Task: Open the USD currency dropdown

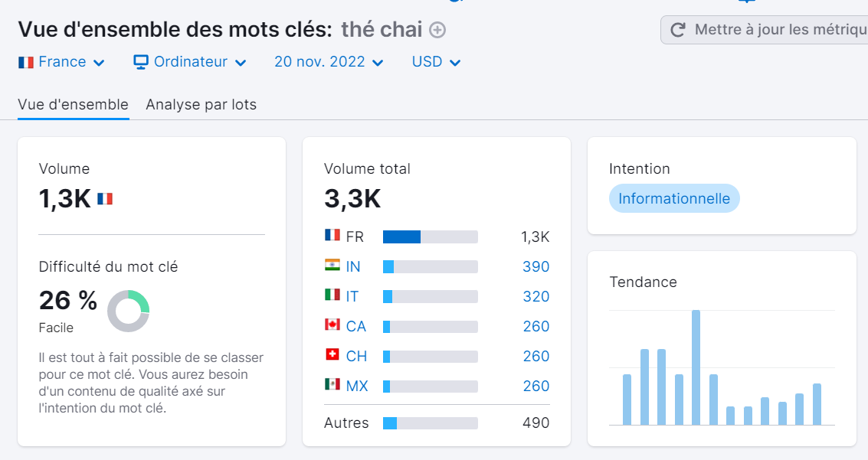Action: coord(434,61)
